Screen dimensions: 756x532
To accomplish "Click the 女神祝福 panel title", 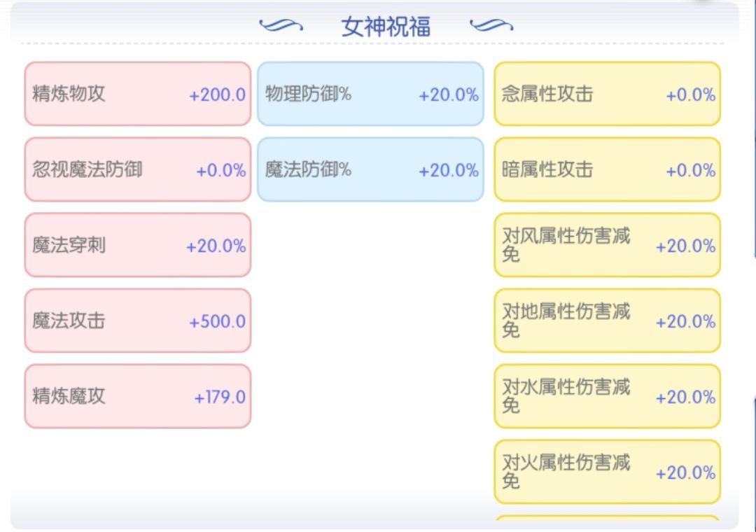I will point(386,27).
